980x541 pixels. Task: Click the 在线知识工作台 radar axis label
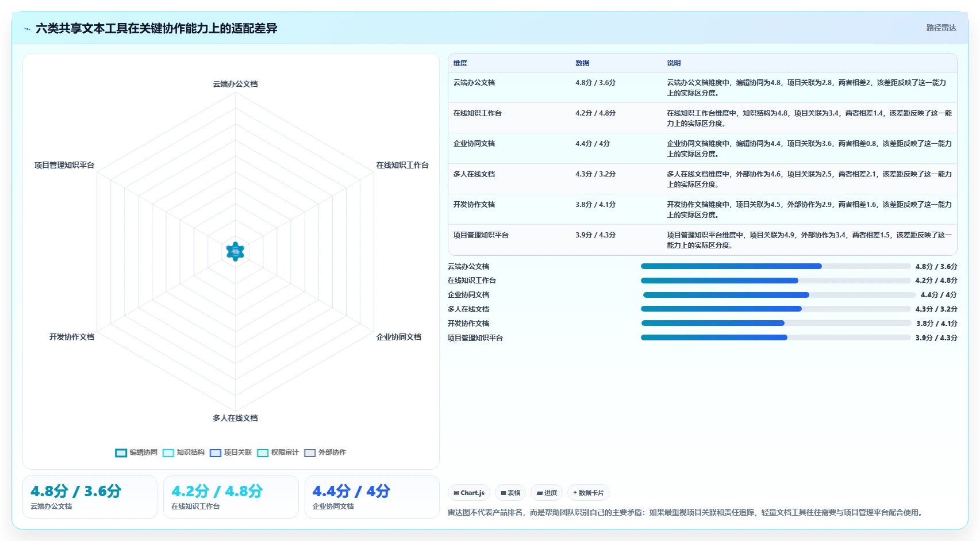click(x=402, y=165)
